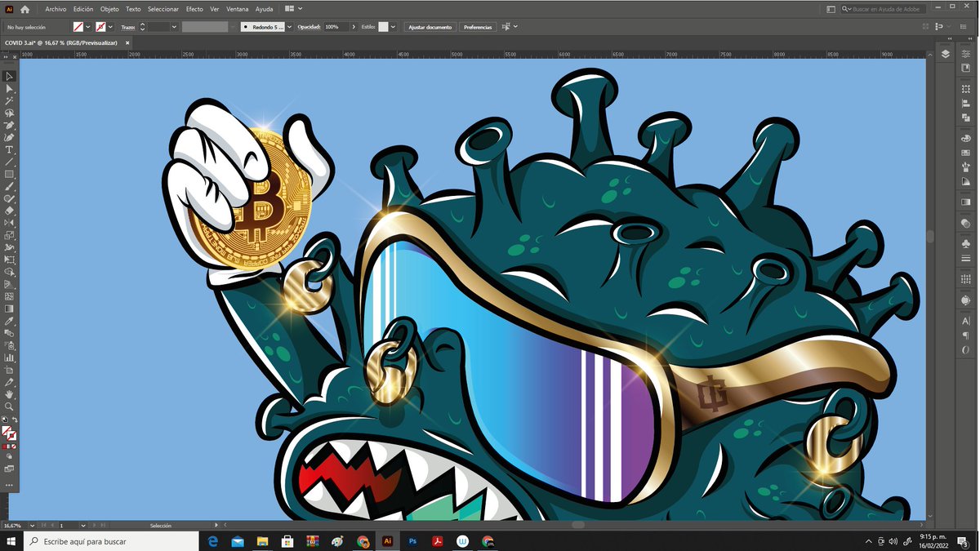This screenshot has height=551, width=980.
Task: Click the fill and stroke swatch in toolbar
Action: tap(8, 433)
